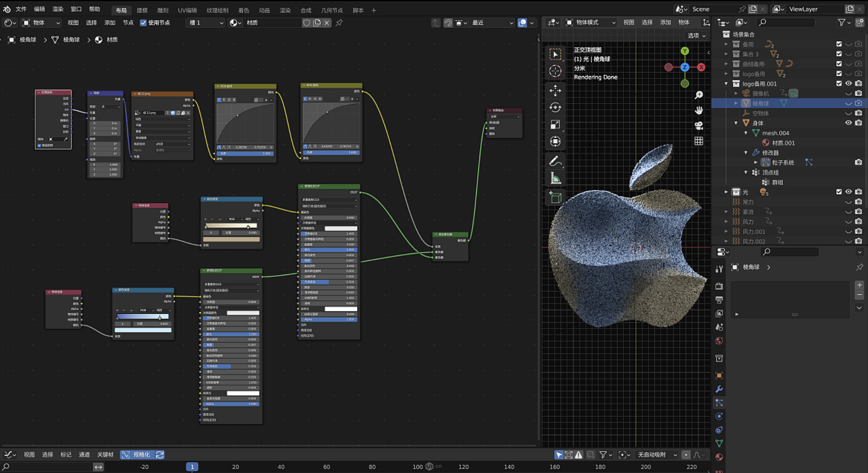Choose the Scale tool in viewport toolbar
This screenshot has height=473, width=868.
click(555, 124)
